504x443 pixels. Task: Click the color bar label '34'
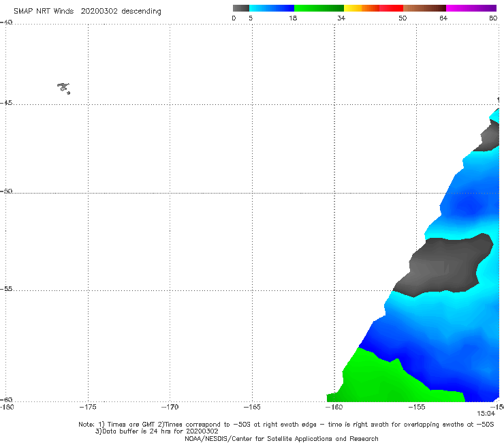click(x=341, y=18)
